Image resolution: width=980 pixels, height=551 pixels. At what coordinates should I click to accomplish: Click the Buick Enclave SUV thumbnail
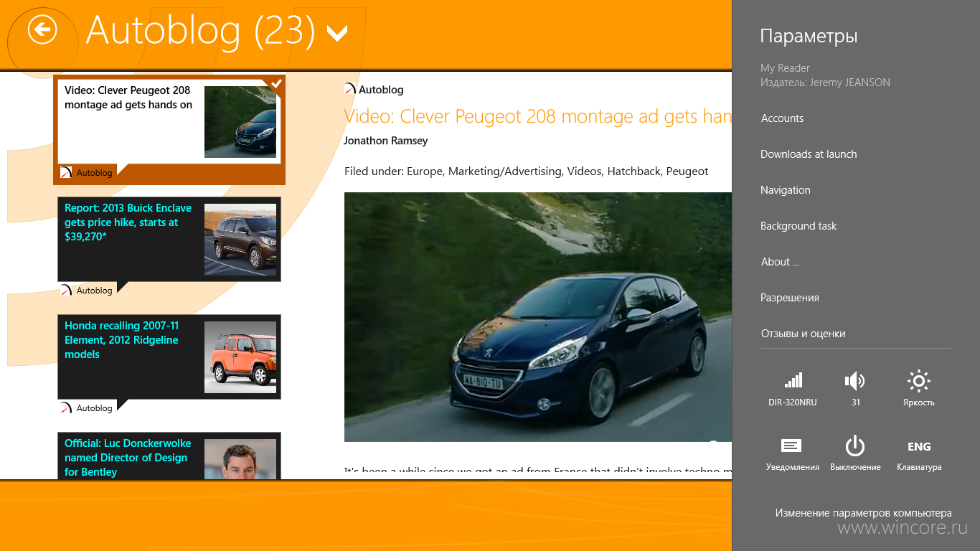coord(240,240)
